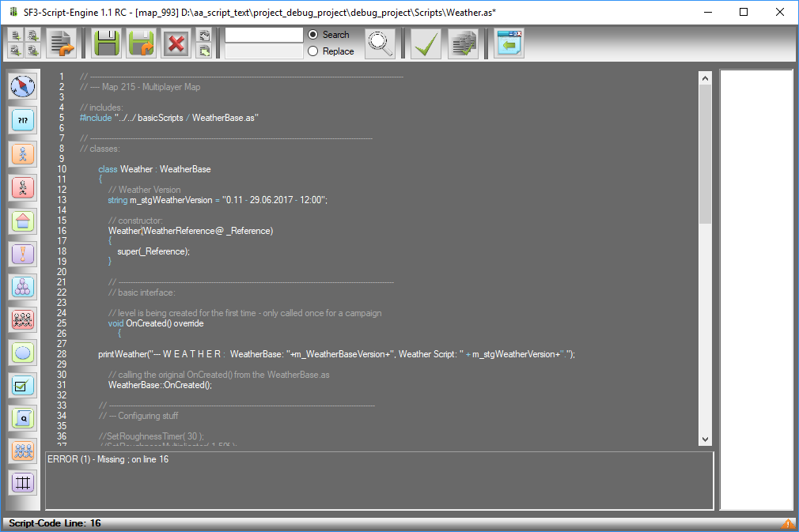Click the green checkmark validate script icon
The height and width of the screenshot is (532, 799).
(426, 43)
